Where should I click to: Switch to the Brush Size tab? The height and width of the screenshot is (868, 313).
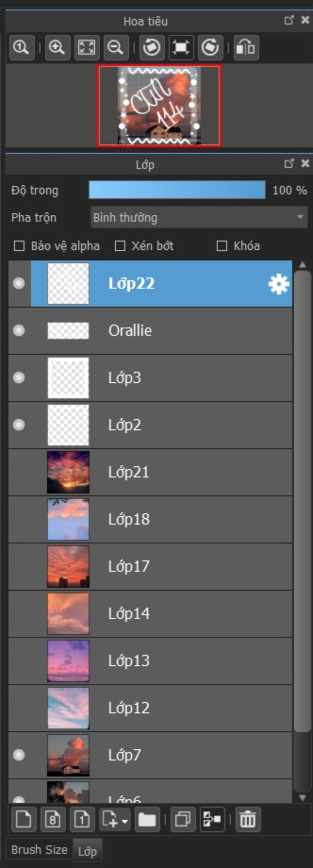[x=39, y=850]
